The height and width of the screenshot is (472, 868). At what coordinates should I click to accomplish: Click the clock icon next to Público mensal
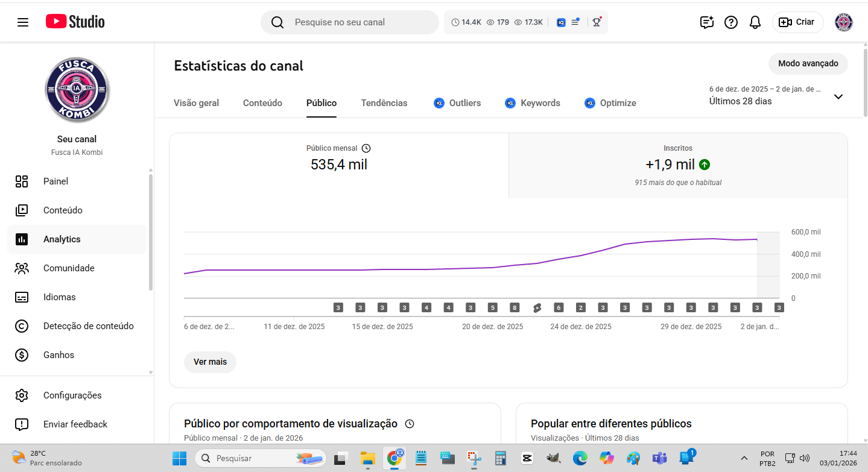(366, 148)
